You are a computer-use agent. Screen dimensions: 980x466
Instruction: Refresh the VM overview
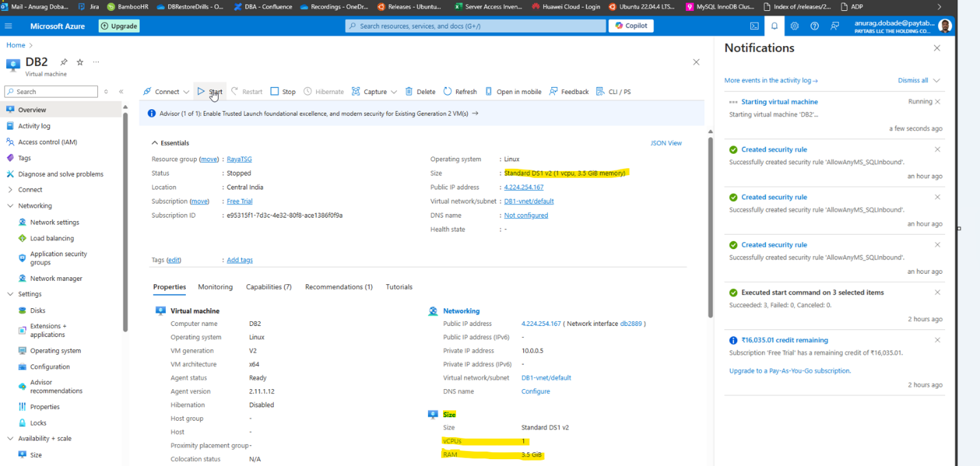click(460, 91)
